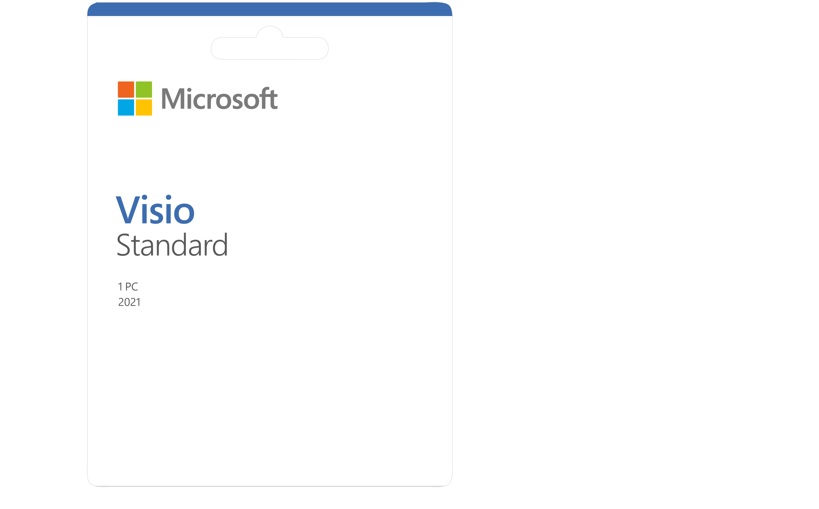Select the Standard edition text

pos(172,246)
